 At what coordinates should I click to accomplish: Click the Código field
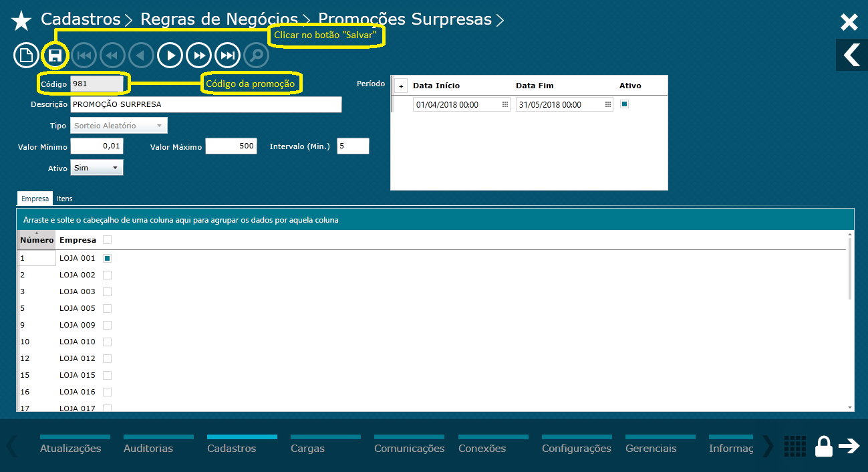point(97,84)
